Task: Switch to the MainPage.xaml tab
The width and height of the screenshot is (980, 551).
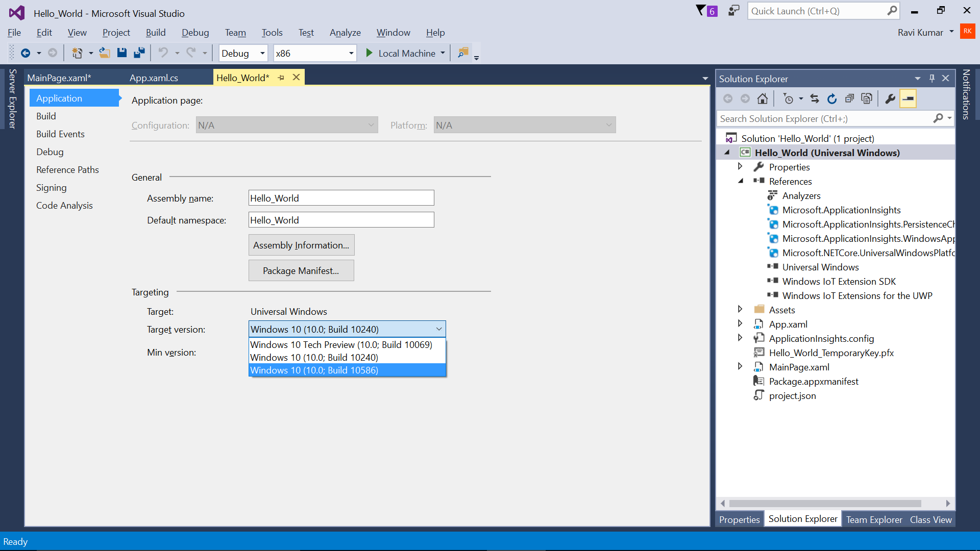Action: pyautogui.click(x=59, y=78)
